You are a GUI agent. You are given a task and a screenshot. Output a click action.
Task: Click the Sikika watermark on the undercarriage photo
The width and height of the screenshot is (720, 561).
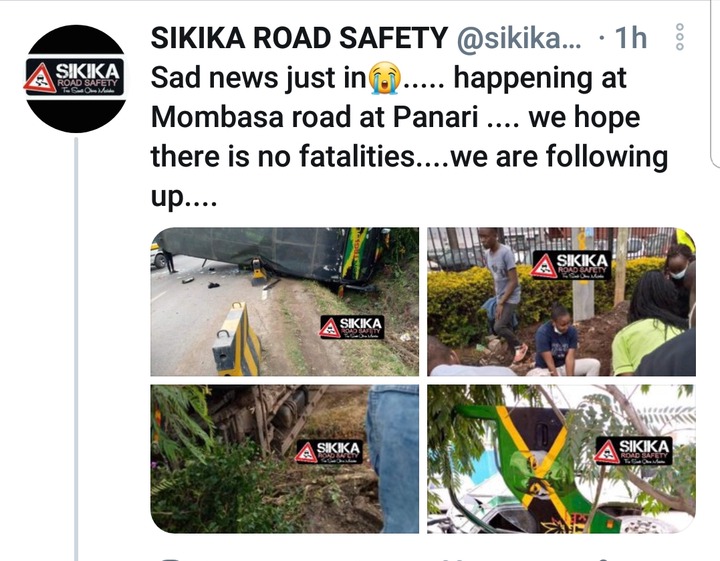pyautogui.click(x=328, y=452)
